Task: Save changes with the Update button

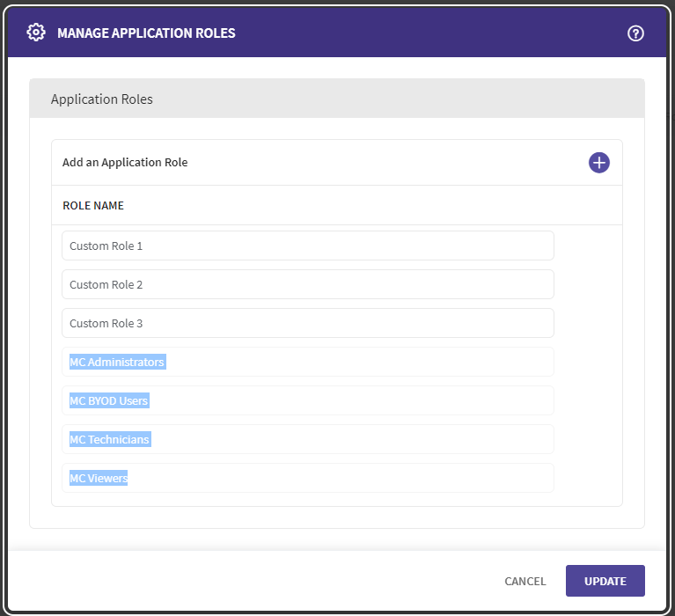Action: pyautogui.click(x=605, y=581)
